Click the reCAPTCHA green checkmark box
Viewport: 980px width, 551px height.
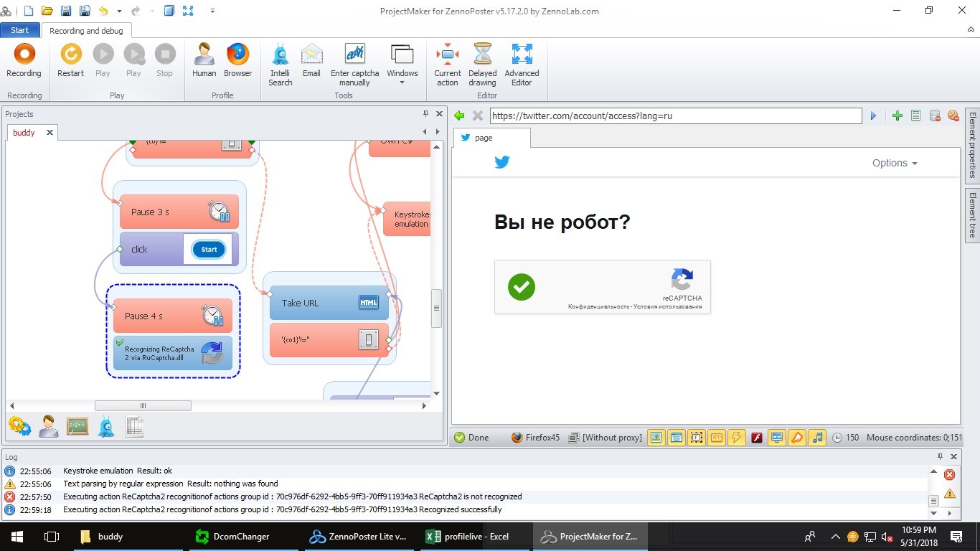pos(522,287)
